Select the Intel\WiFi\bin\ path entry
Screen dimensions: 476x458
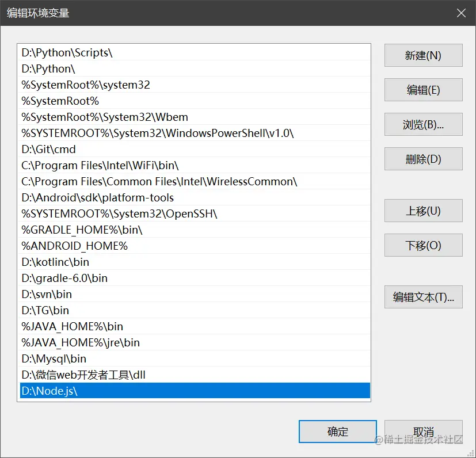[x=195, y=165]
